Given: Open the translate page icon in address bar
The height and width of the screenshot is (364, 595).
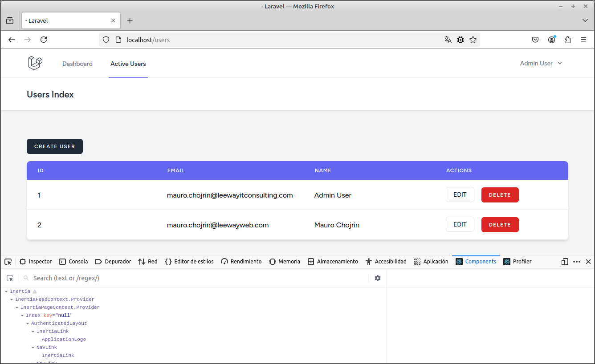Looking at the screenshot, I should coord(448,40).
